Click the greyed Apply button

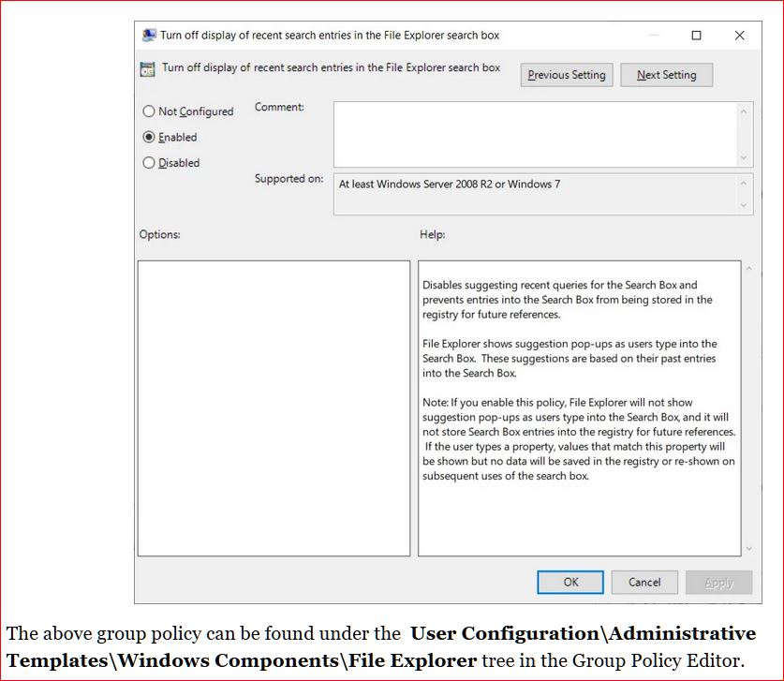point(718,582)
